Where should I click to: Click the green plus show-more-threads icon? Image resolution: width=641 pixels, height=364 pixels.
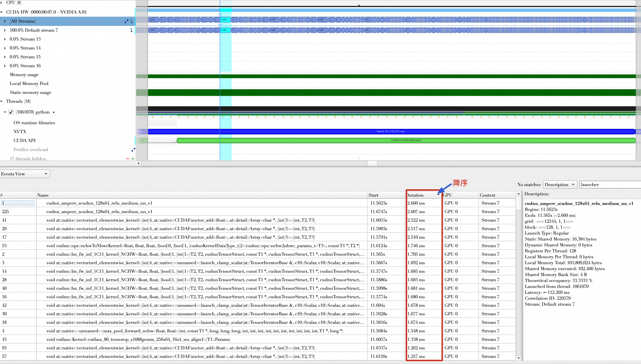click(133, 158)
